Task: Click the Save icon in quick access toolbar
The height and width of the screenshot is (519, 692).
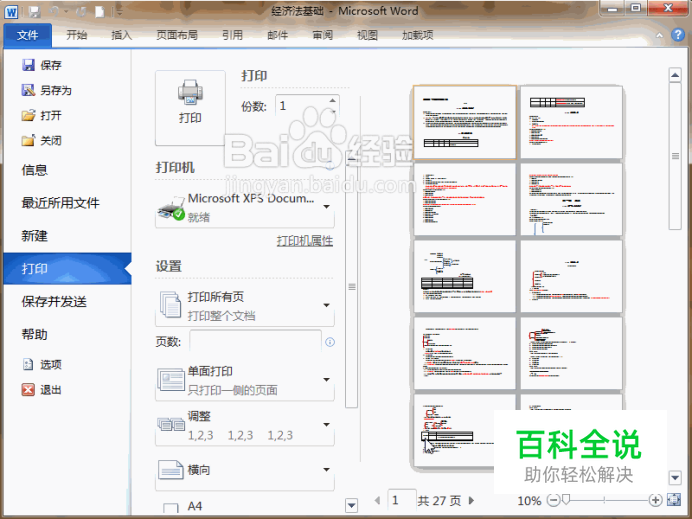Action: (34, 11)
